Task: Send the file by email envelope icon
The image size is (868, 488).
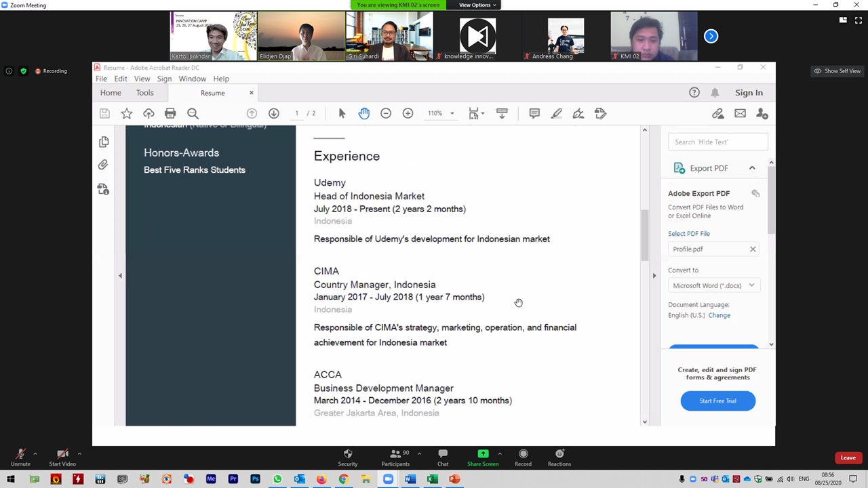Action: (x=740, y=113)
